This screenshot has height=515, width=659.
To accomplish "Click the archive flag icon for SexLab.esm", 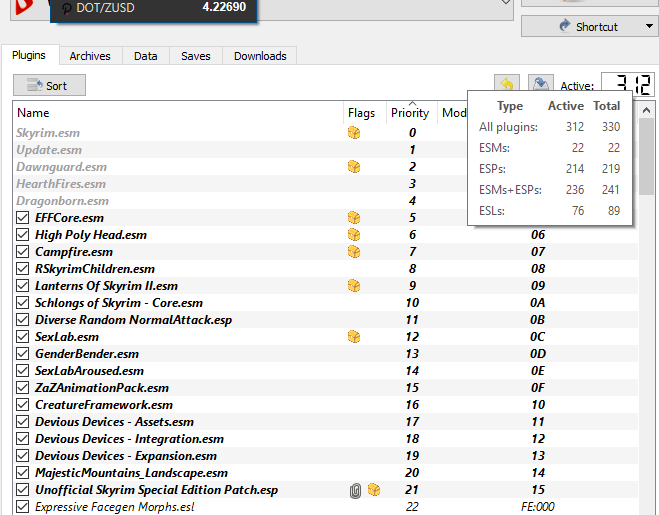I will [x=354, y=337].
